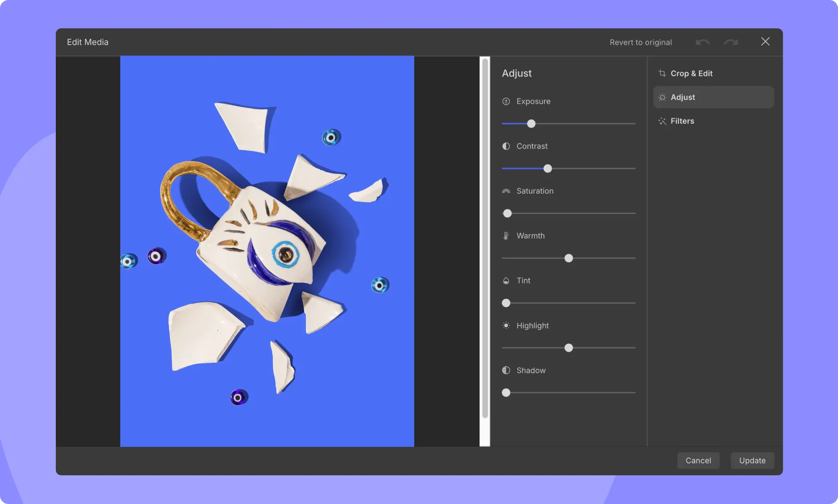Open the Crop & Edit section
The height and width of the screenshot is (504, 838).
point(714,73)
